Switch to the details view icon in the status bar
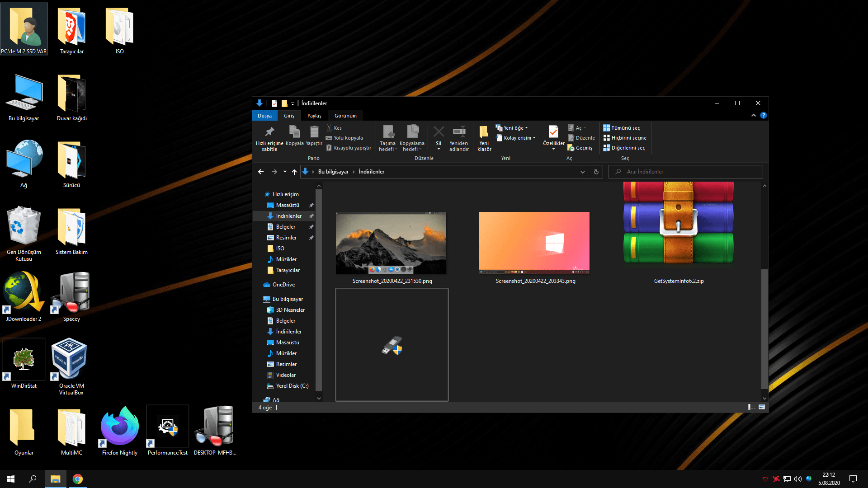868x488 pixels. tap(751, 407)
